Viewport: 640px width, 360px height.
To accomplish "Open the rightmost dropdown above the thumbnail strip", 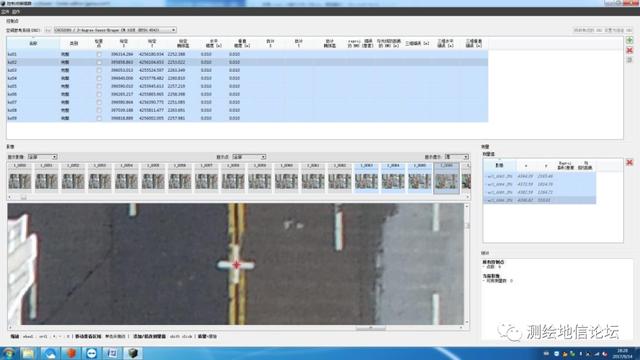I will (456, 157).
